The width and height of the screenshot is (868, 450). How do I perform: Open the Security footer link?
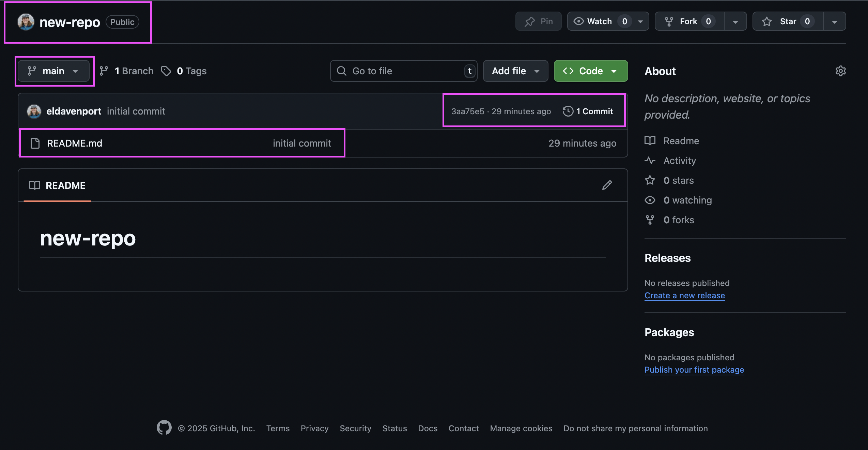[356, 429]
